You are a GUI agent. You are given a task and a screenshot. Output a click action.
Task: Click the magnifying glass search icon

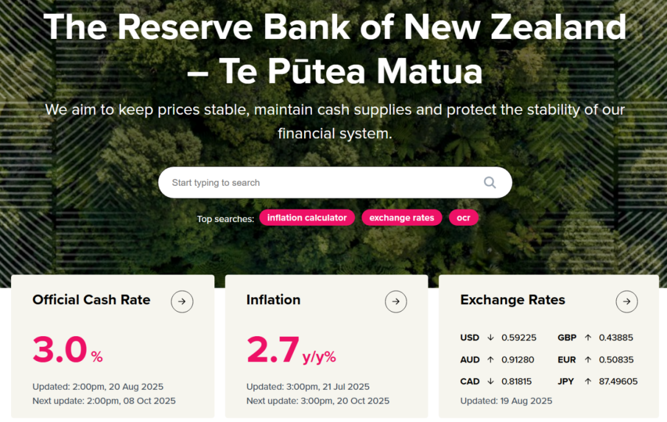[490, 182]
